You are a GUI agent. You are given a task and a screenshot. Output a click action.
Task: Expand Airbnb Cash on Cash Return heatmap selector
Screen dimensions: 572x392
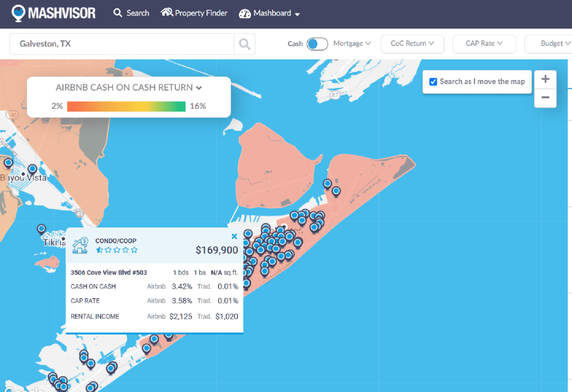[x=129, y=88]
